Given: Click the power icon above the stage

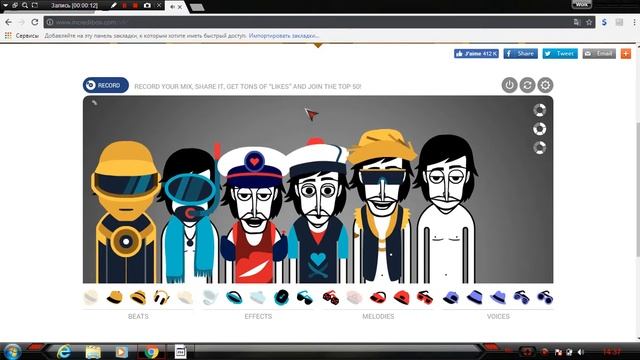Looking at the screenshot, I should pyautogui.click(x=509, y=85).
